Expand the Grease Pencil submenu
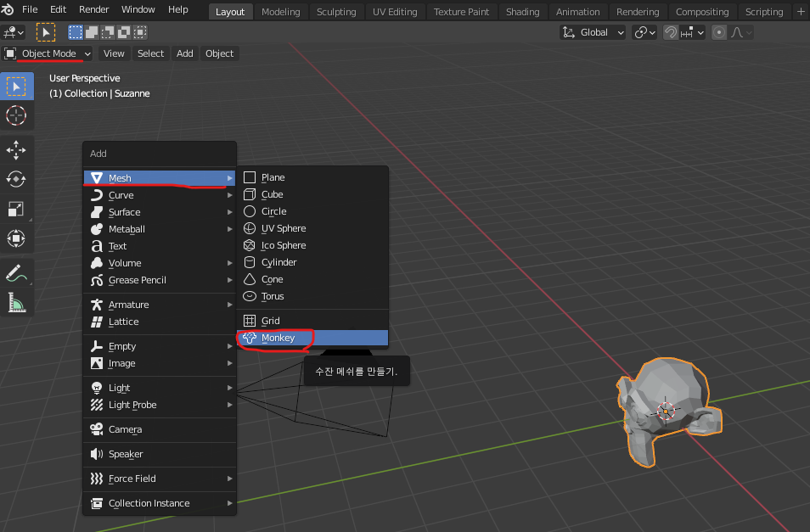Image resolution: width=810 pixels, height=532 pixels. (x=160, y=280)
